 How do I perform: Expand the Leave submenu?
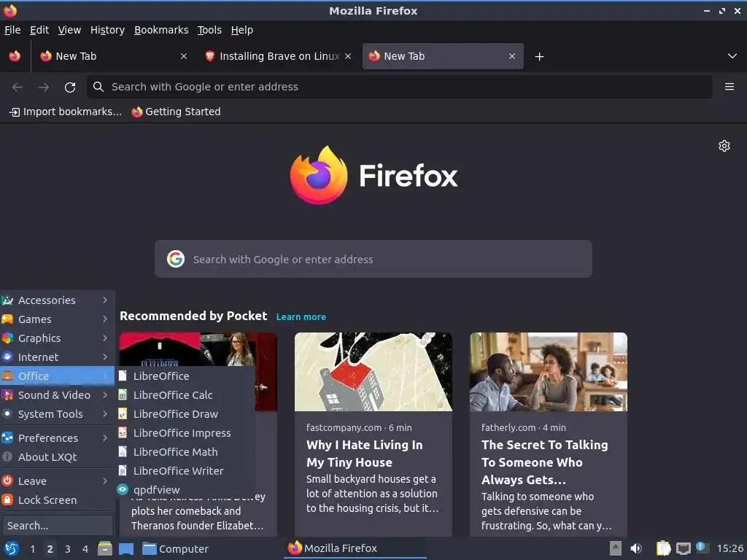click(x=57, y=481)
